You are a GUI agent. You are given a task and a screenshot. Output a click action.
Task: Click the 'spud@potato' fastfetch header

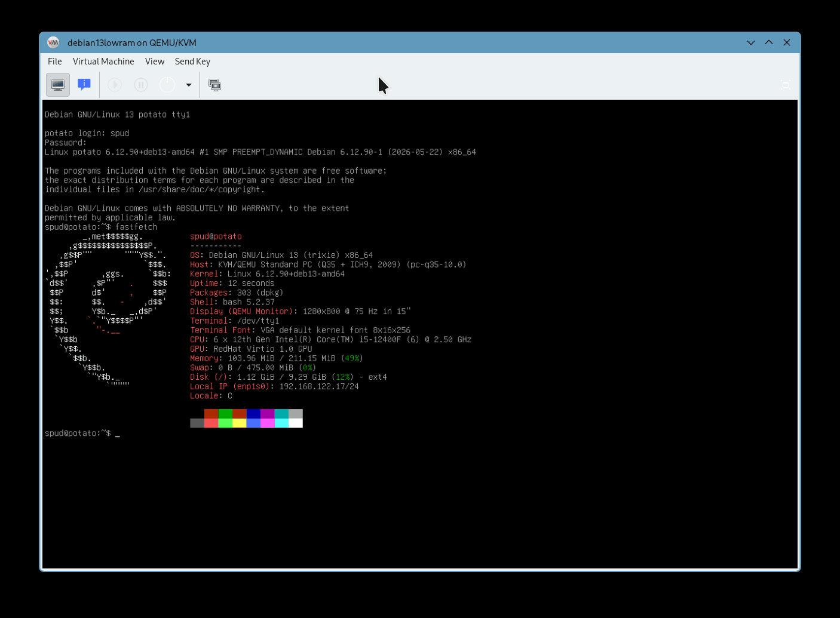pyautogui.click(x=216, y=236)
